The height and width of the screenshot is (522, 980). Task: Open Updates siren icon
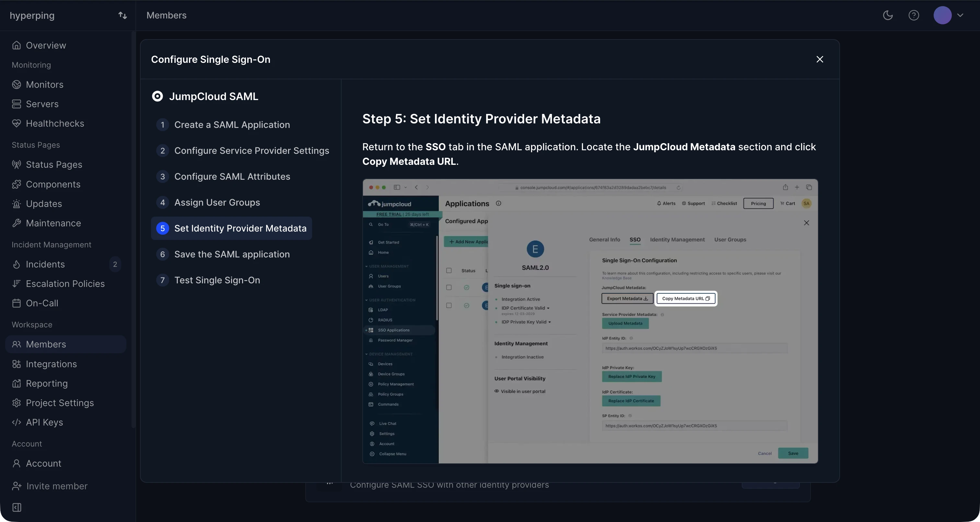(16, 203)
